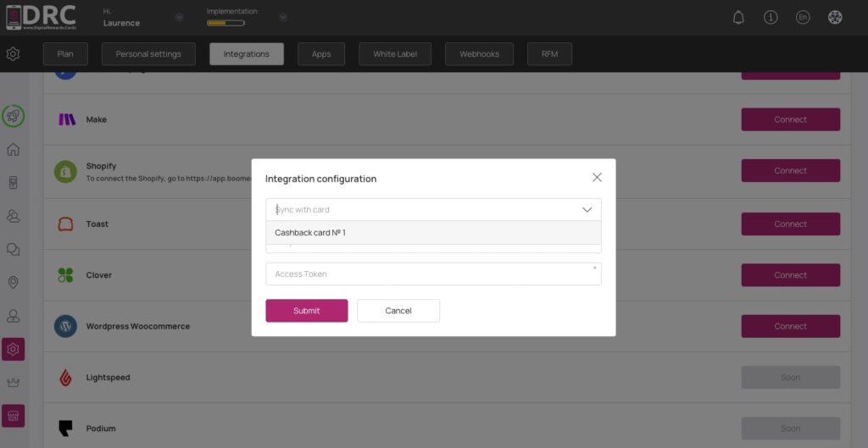Image resolution: width=868 pixels, height=448 pixels.
Task: Open the store icon in sidebar
Action: tap(14, 416)
